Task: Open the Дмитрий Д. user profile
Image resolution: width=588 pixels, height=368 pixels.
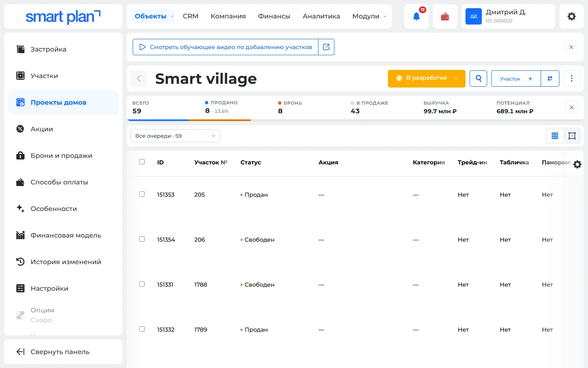Action: click(x=508, y=16)
